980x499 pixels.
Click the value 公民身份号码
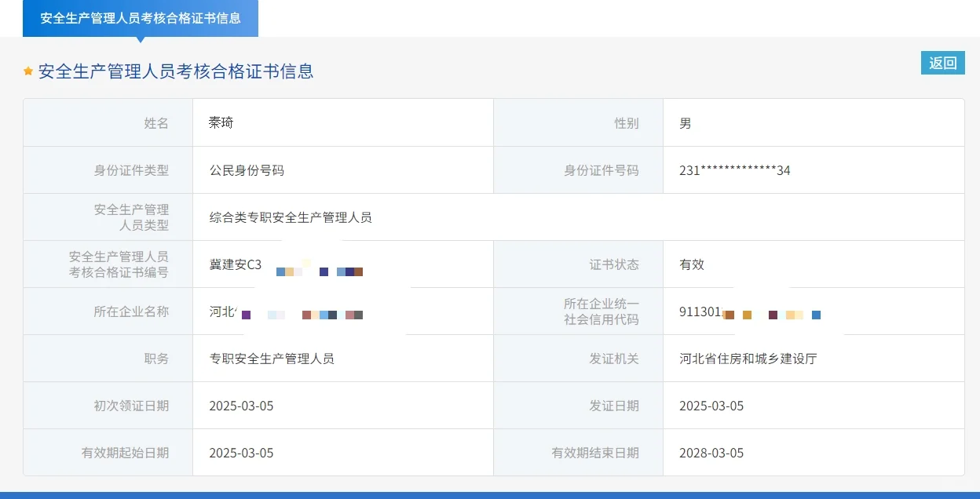point(247,170)
